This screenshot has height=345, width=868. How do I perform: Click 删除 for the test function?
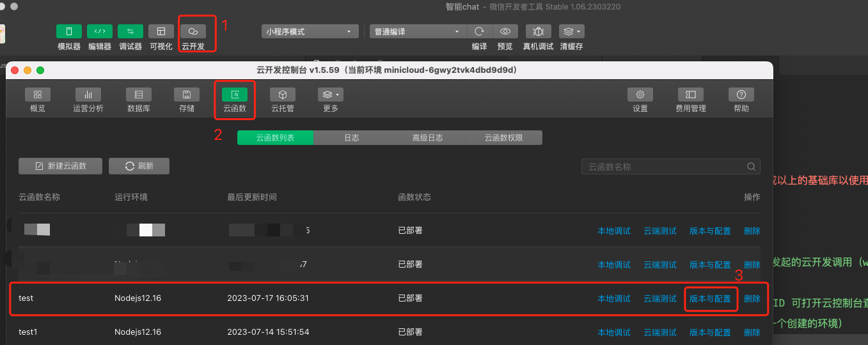click(x=752, y=298)
